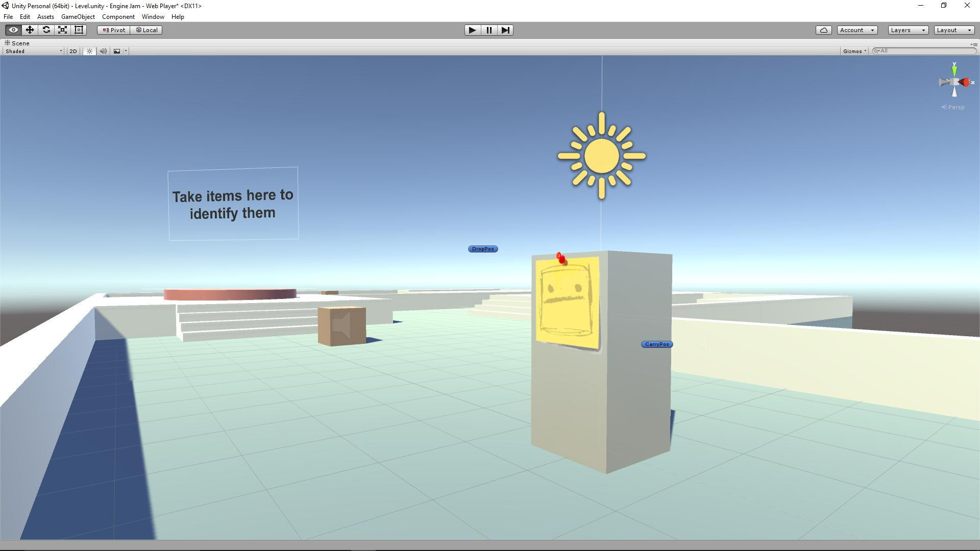
Task: Open the Layout dropdown
Action: tap(954, 30)
